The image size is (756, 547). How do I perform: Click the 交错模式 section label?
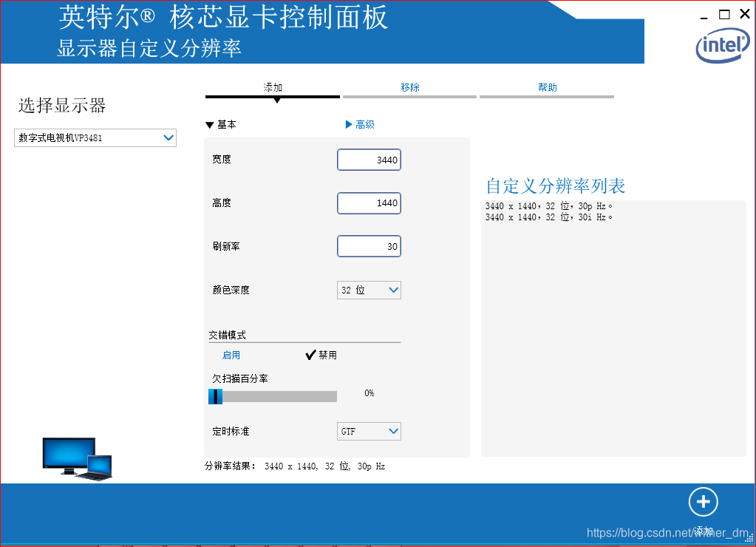(x=227, y=335)
